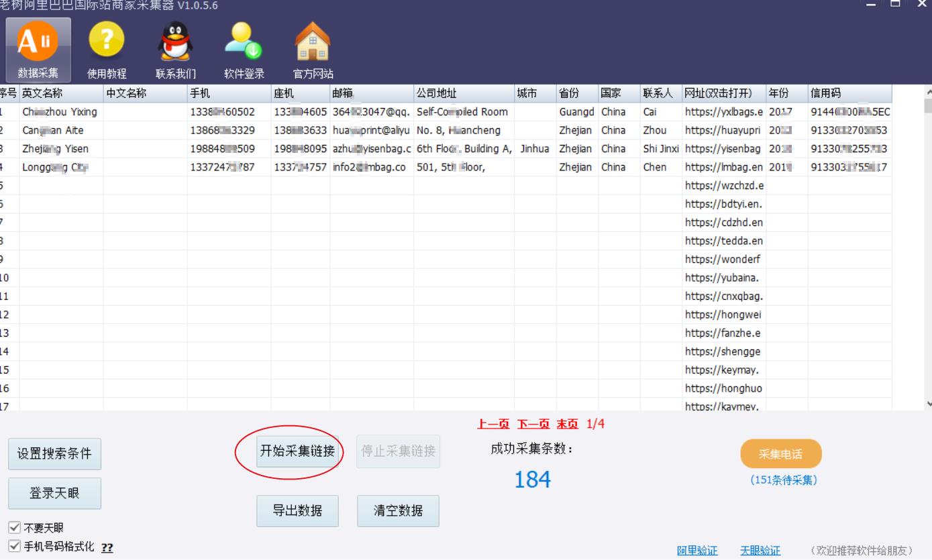Screen dimensions: 932x560
Task: Click the 省份 column header
Action: pos(577,94)
